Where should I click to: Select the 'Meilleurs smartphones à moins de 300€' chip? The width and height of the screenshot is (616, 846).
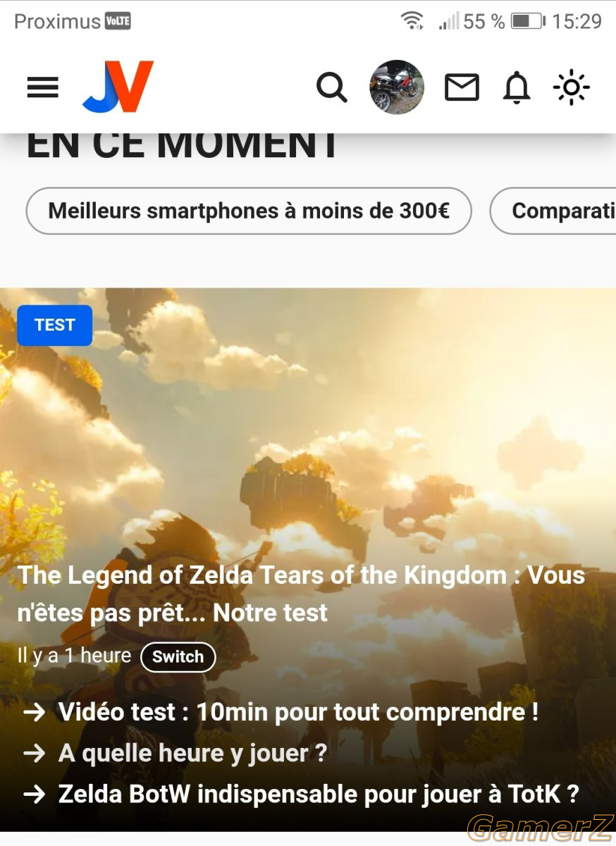249,211
